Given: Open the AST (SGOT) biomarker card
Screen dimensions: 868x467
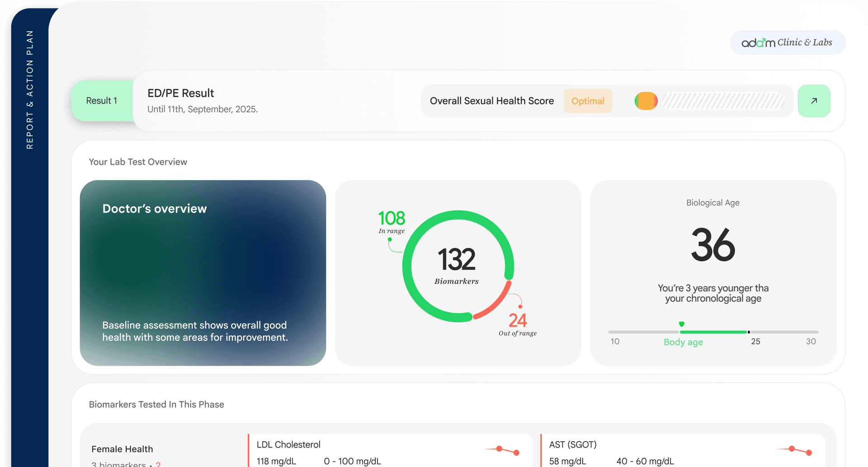Looking at the screenshot, I should coord(683,451).
